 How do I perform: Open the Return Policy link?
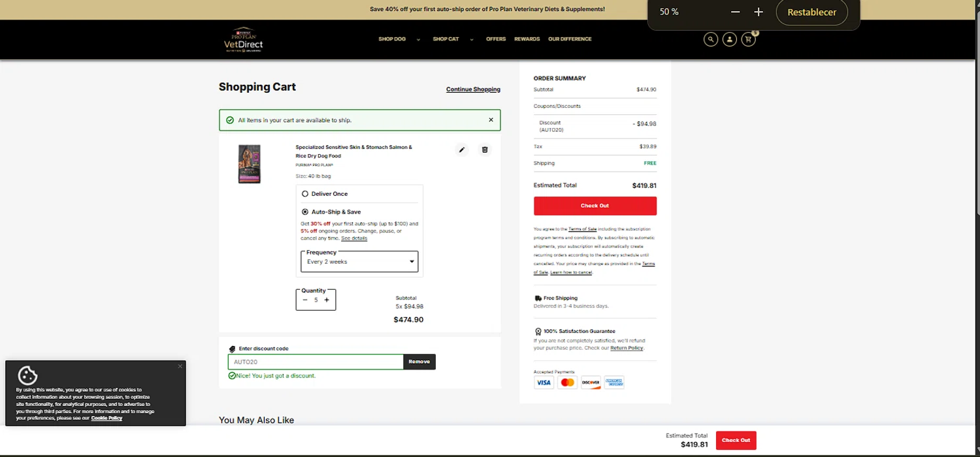click(627, 348)
